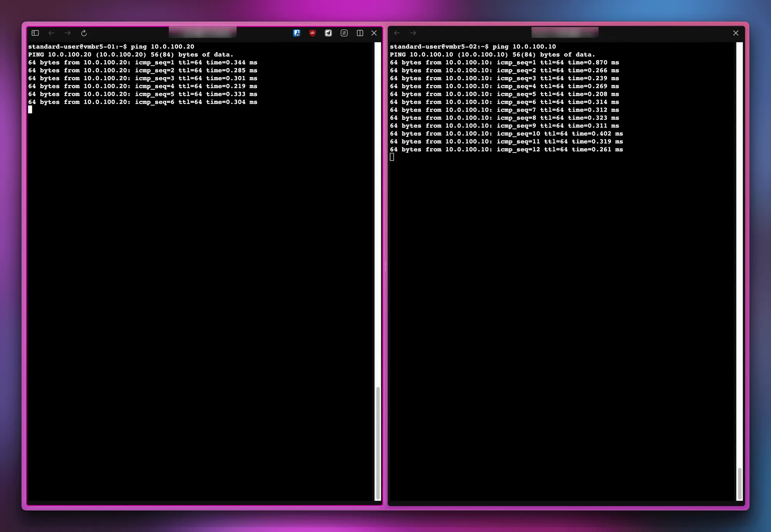Close the right browser window
Image resolution: width=771 pixels, height=532 pixels.
pyautogui.click(x=736, y=33)
